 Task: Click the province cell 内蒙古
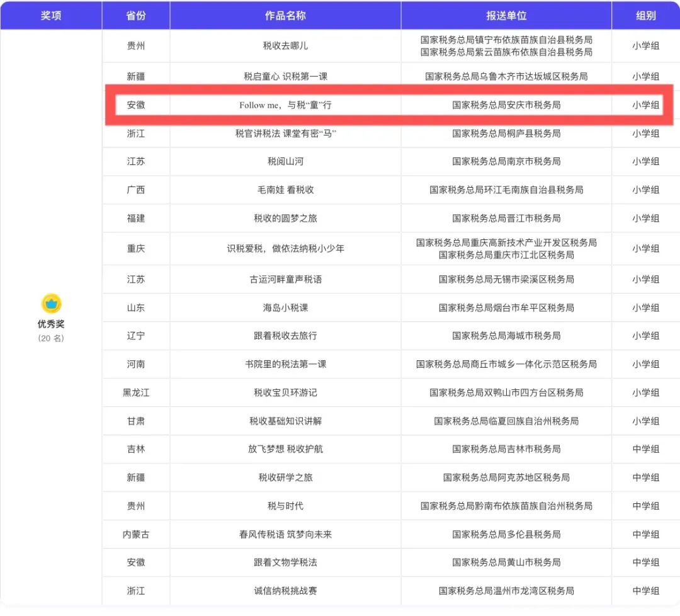coord(136,535)
